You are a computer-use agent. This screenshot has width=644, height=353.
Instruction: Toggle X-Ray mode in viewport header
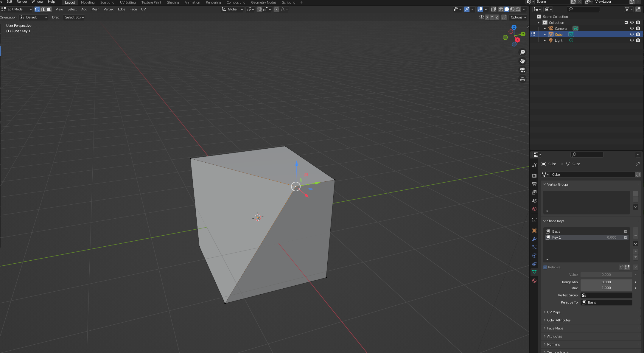coord(494,9)
